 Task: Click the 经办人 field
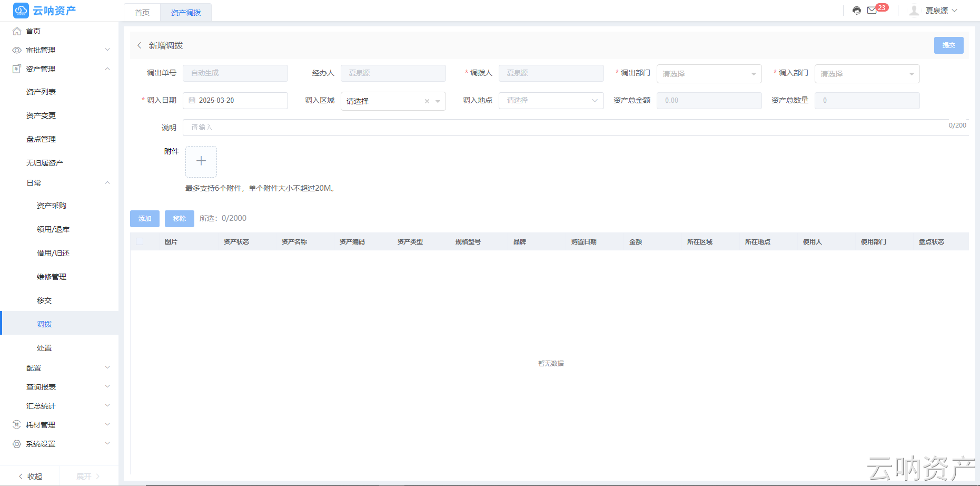393,73
